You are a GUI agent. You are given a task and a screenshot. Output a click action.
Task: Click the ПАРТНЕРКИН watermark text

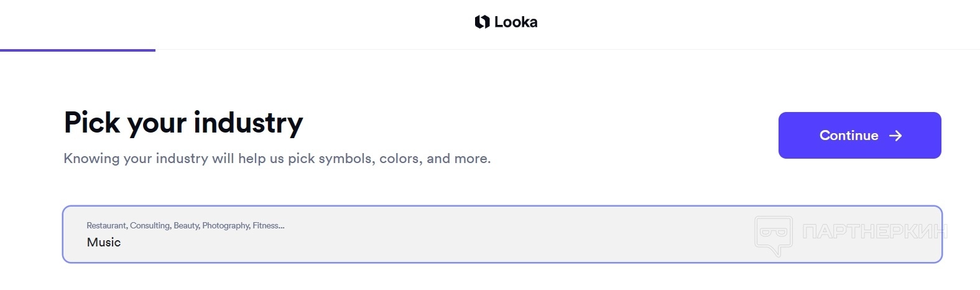click(x=874, y=232)
